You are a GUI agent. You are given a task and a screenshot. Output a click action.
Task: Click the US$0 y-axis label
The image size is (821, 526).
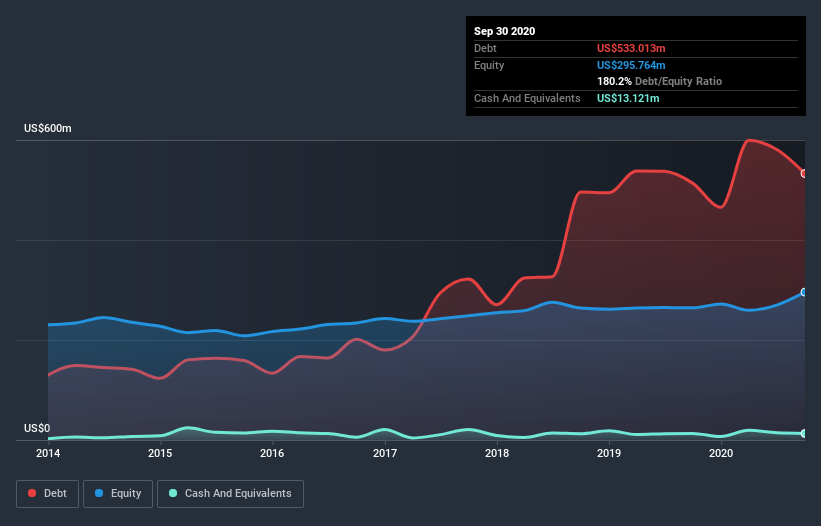pos(37,428)
